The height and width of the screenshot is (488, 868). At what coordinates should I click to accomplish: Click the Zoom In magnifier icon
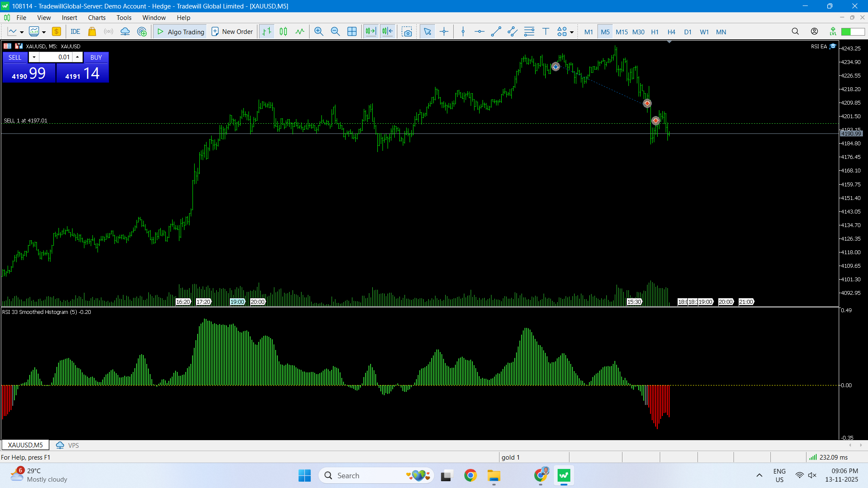318,32
